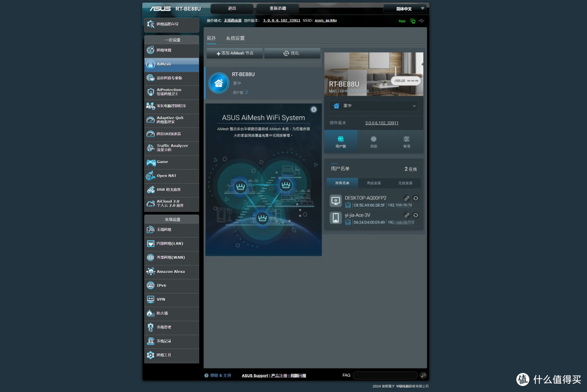The width and height of the screenshot is (587, 392).
Task: Click the reconnect icon for DESKTOP-AQ00FP2
Action: tap(416, 198)
